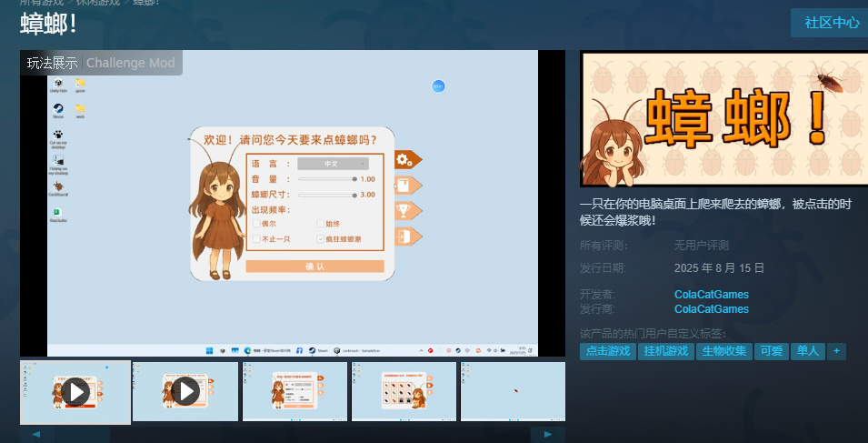The width and height of the screenshot is (868, 443).
Task: Click the blue music note taskbar icon
Action: [x=299, y=350]
